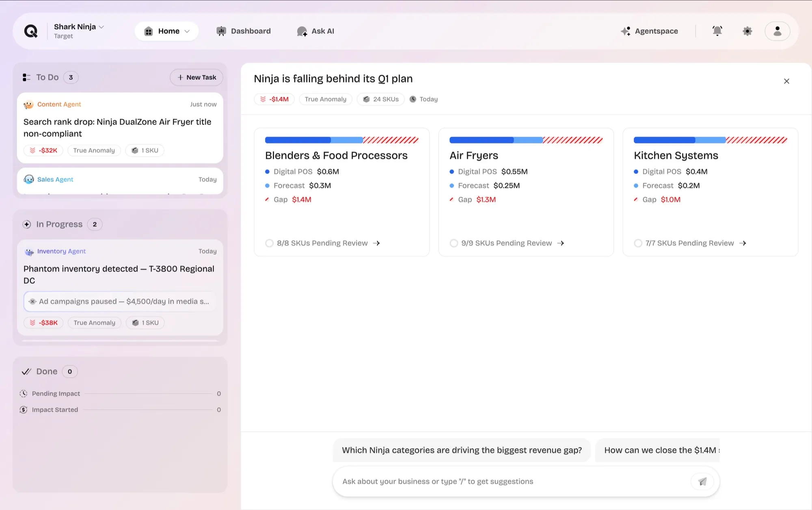Image resolution: width=812 pixels, height=510 pixels.
Task: Click the paused campaign icon in Phantom inventory card
Action: 32,302
